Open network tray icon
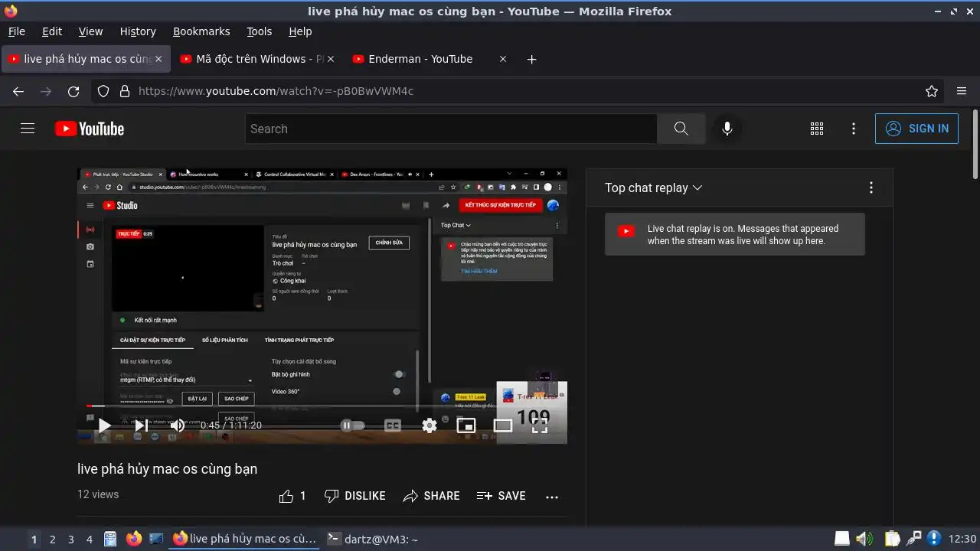Viewport: 980px width, 551px height. pos(913,539)
